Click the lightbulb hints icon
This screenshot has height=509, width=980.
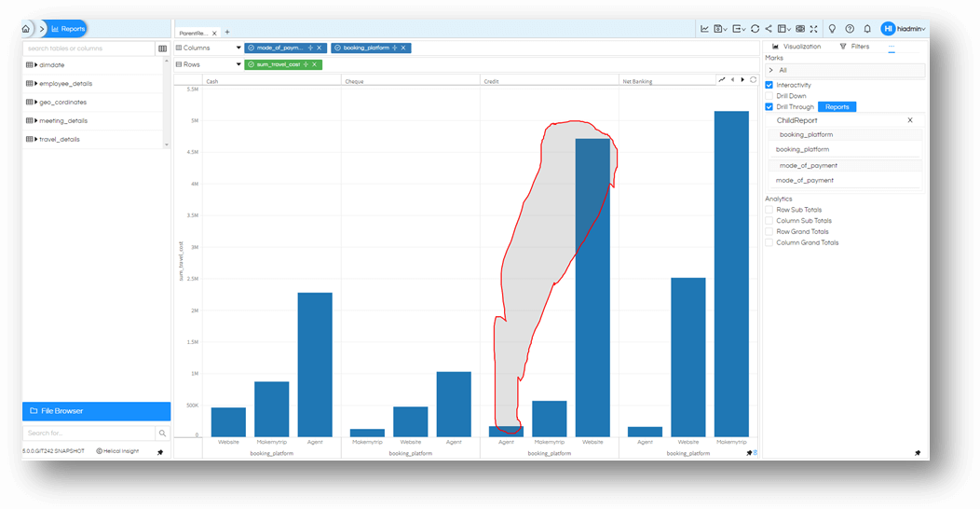point(832,29)
